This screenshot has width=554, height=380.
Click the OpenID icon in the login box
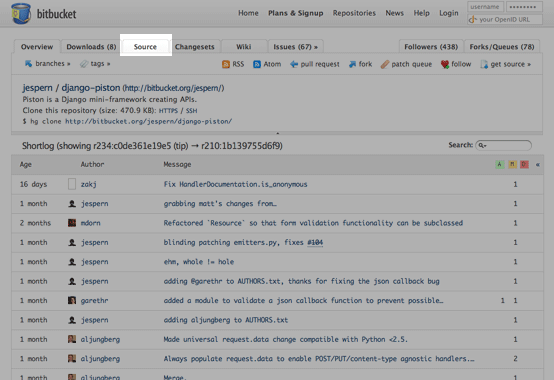coord(472,19)
